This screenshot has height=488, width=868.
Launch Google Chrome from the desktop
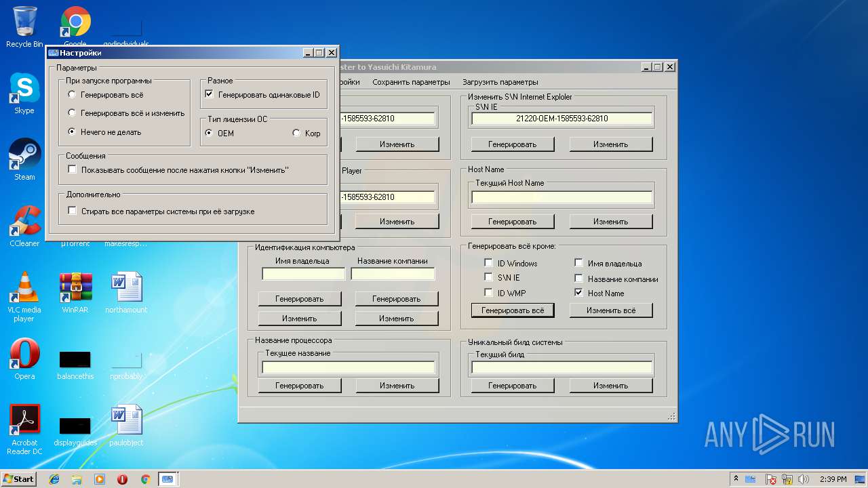[x=75, y=27]
